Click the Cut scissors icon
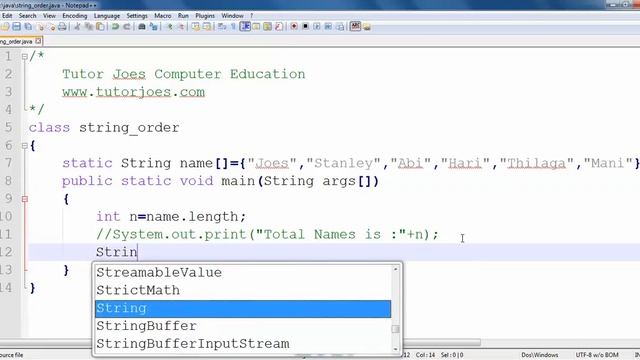Image resolution: width=640 pixels, height=360 pixels. [x=78, y=27]
